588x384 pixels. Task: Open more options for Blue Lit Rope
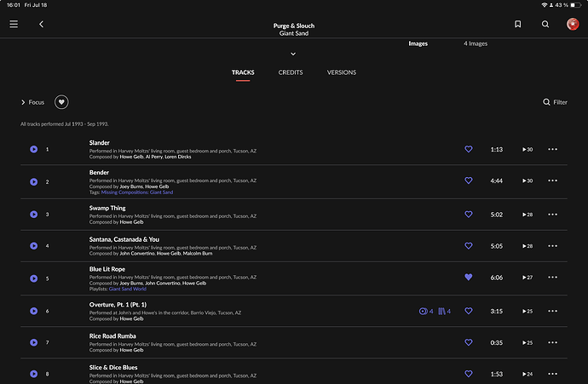pyautogui.click(x=552, y=278)
